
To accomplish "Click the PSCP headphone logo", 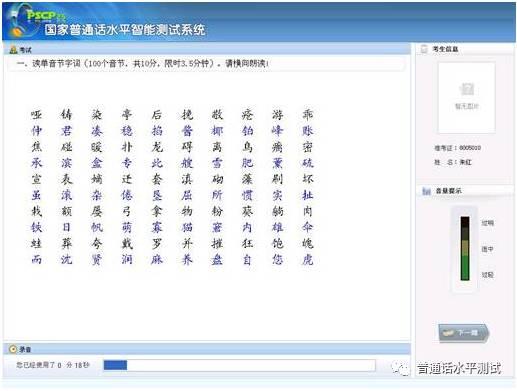I will click(x=23, y=22).
